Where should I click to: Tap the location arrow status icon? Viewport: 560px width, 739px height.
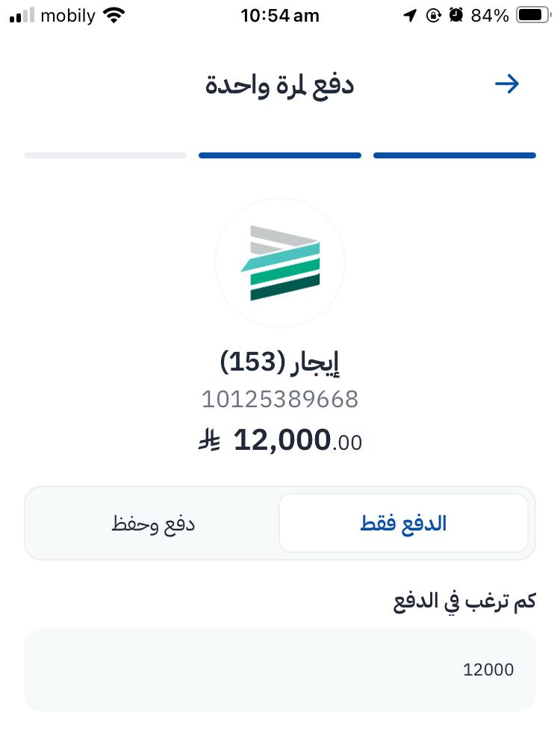tap(410, 16)
